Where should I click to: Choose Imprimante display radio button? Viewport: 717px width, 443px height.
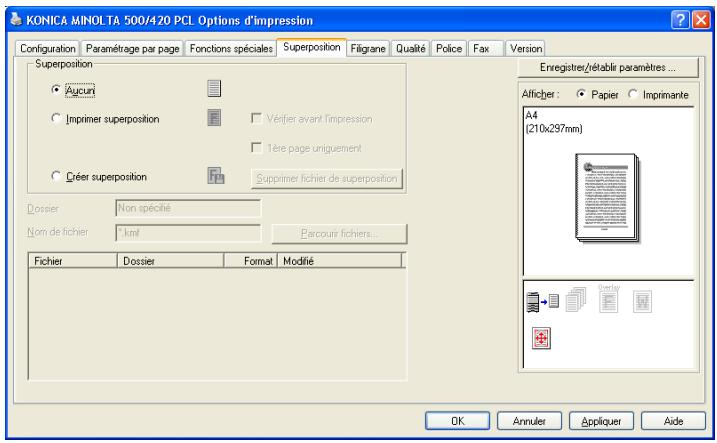click(x=632, y=94)
